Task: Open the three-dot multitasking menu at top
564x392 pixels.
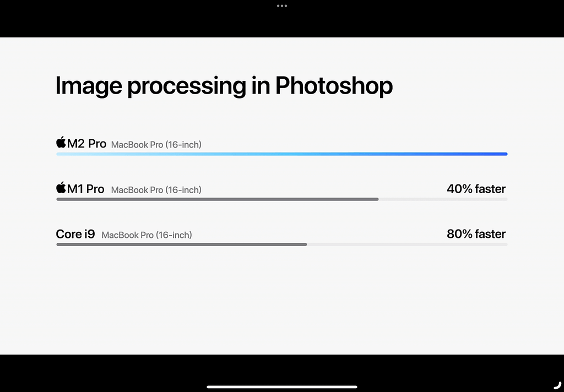Action: coord(282,6)
